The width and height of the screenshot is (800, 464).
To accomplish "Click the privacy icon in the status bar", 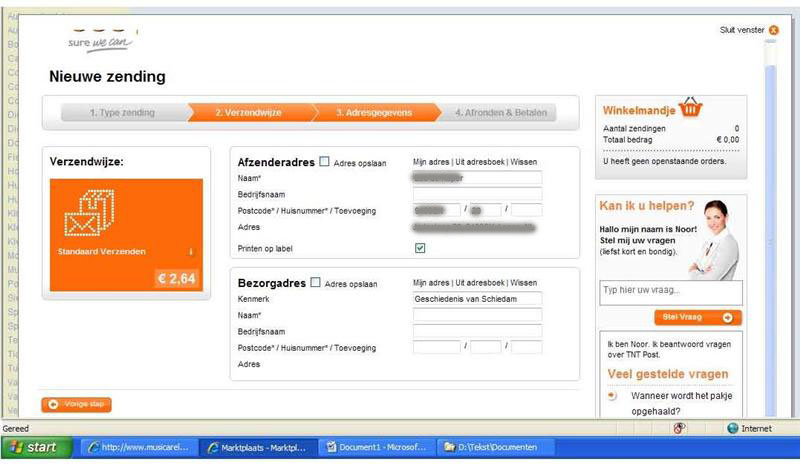I will [x=679, y=428].
